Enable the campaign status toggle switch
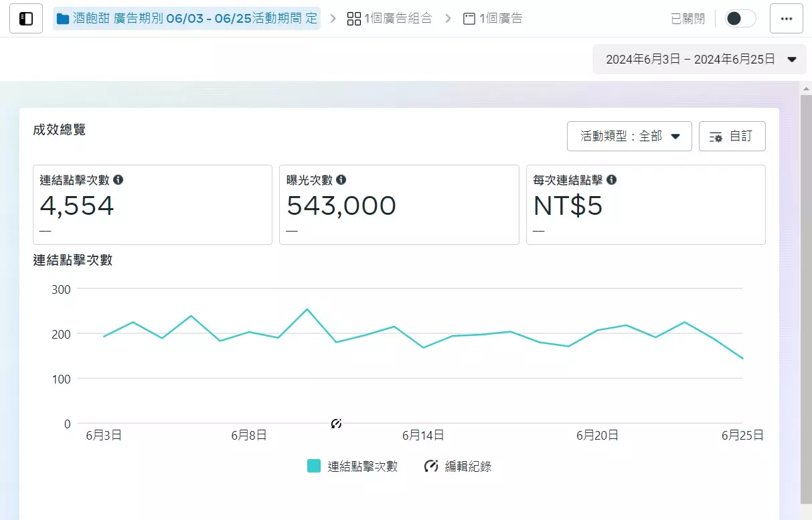The image size is (812, 520). click(x=739, y=18)
